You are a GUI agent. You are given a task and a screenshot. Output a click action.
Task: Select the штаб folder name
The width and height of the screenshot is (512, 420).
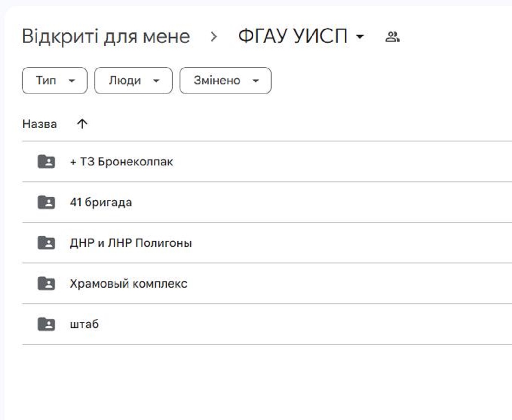pos(84,324)
